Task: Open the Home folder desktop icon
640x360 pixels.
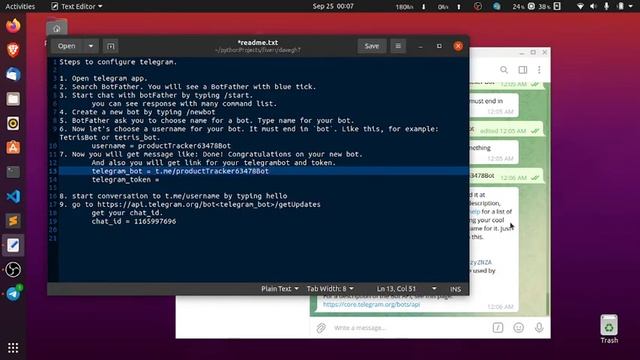Action: [x=56, y=28]
